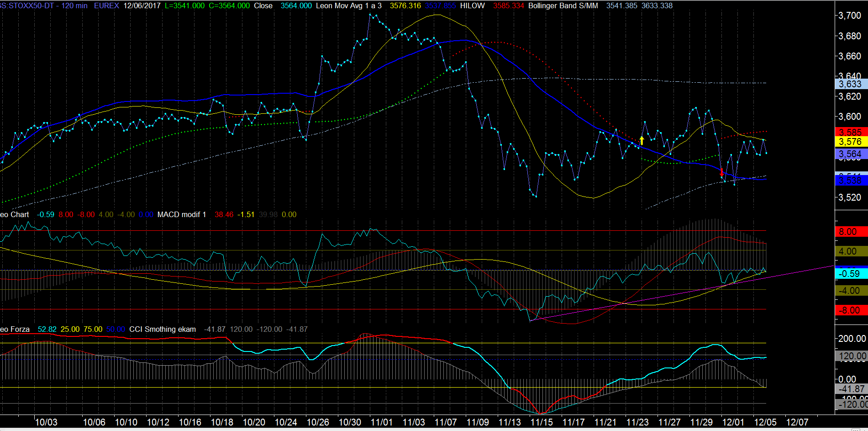This screenshot has width=868, height=431.
Task: Click the 10/18 date on time axis
Action: [222, 422]
